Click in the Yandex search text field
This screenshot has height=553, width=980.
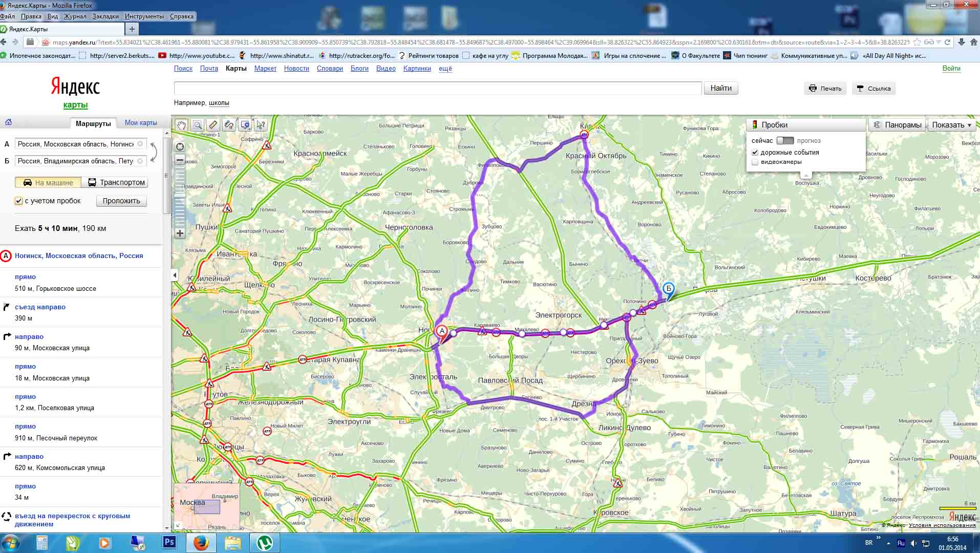437,88
